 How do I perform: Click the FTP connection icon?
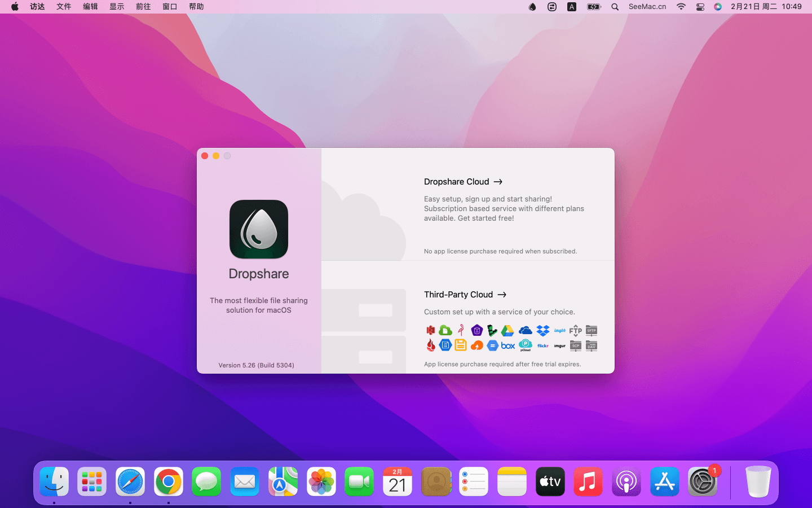click(575, 331)
